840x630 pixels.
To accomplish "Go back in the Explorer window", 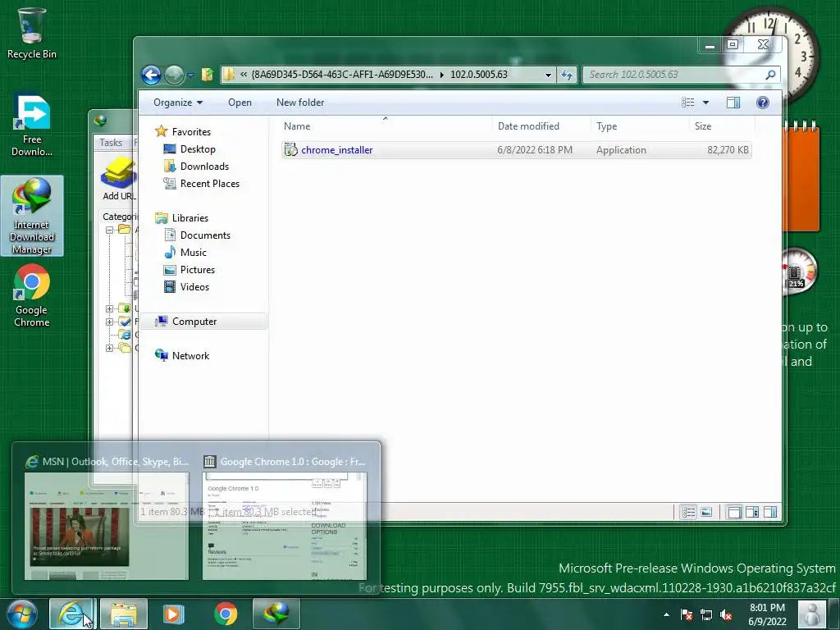I will [151, 75].
